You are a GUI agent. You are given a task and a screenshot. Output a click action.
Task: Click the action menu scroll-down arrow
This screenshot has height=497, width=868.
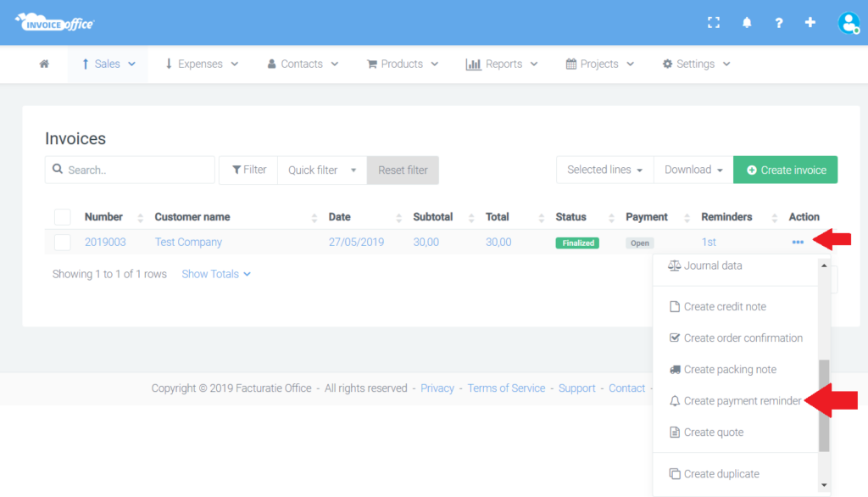(x=824, y=485)
